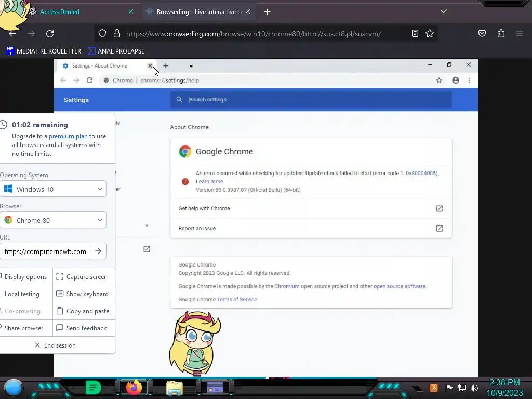This screenshot has height=399, width=532.
Task: Open a new Firefox tab
Action: [268, 12]
